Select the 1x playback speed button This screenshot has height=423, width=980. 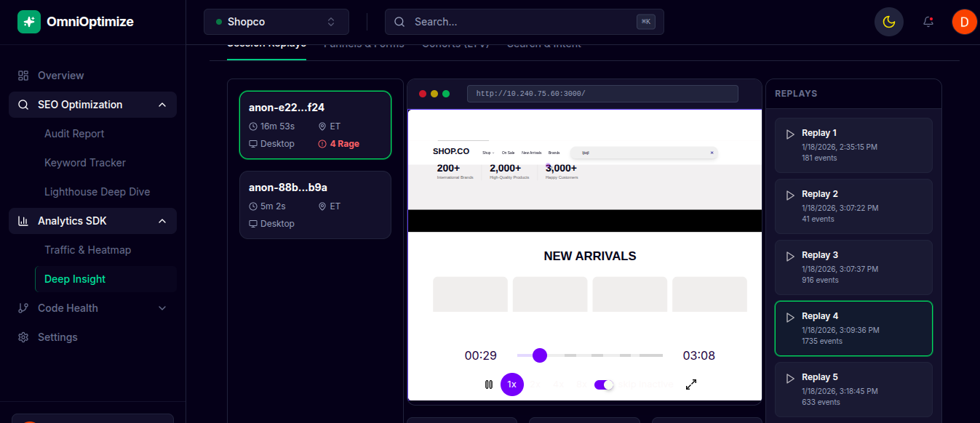click(512, 384)
